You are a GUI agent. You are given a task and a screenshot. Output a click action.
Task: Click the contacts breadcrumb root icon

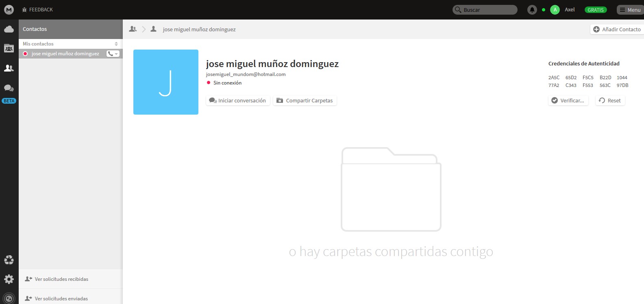[133, 29]
